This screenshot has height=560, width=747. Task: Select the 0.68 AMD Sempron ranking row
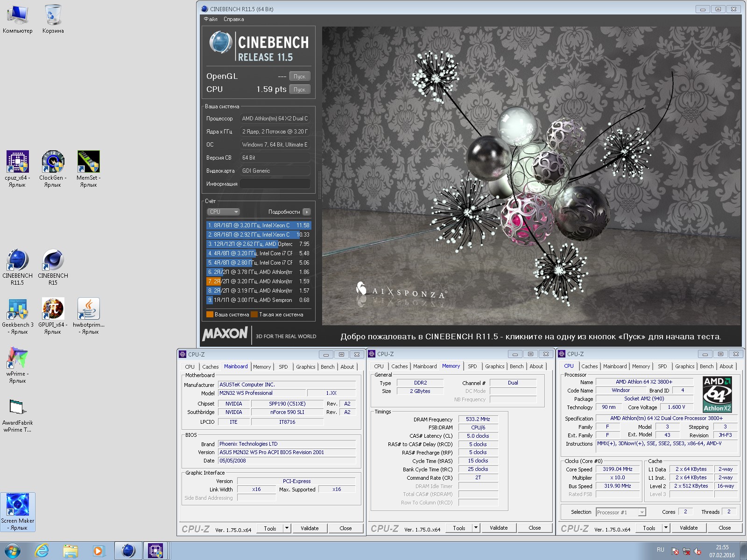coord(258,300)
